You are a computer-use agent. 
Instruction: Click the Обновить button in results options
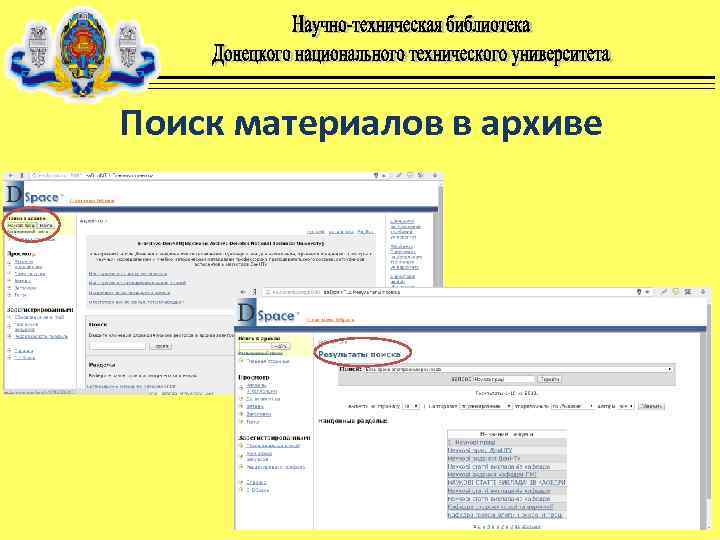651,406
